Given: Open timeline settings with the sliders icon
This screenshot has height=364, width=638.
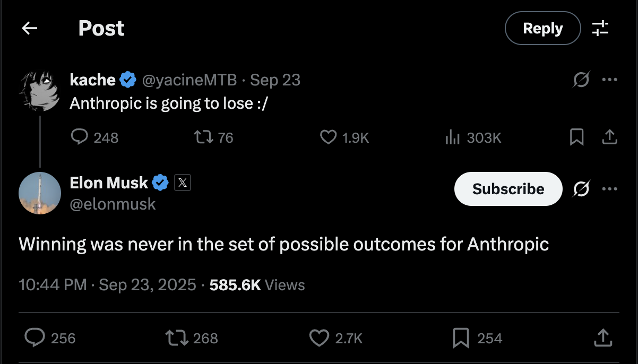Looking at the screenshot, I should pos(600,28).
